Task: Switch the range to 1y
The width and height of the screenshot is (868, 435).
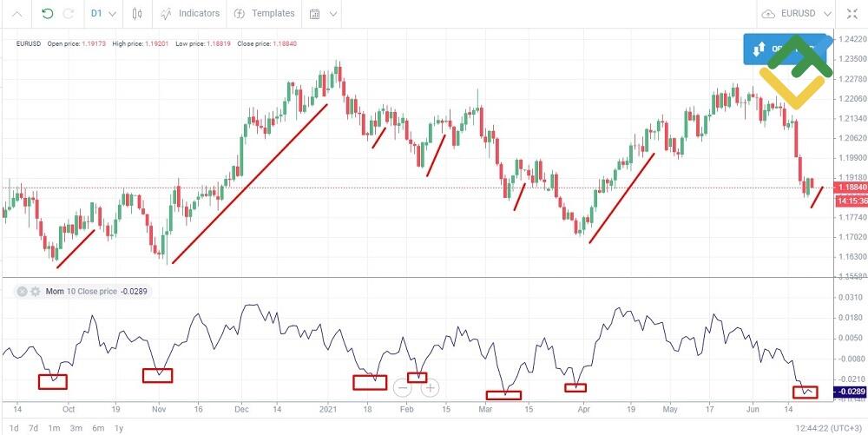Action: pyautogui.click(x=119, y=427)
